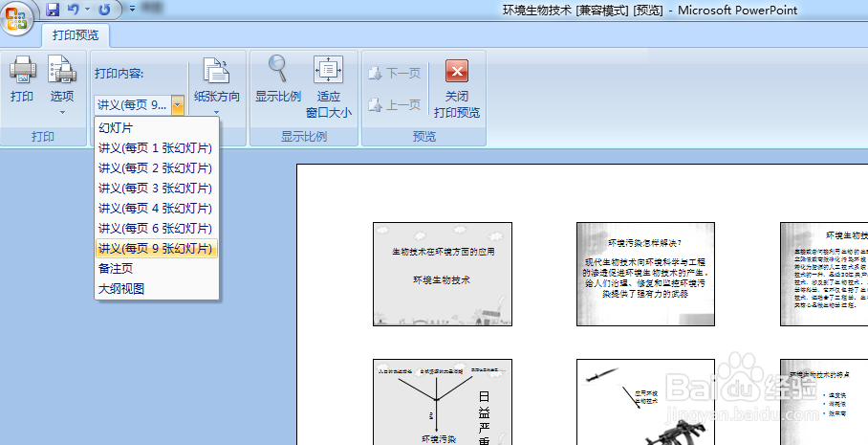The width and height of the screenshot is (868, 445).
Task: Click the Office button logo
Action: click(16, 19)
